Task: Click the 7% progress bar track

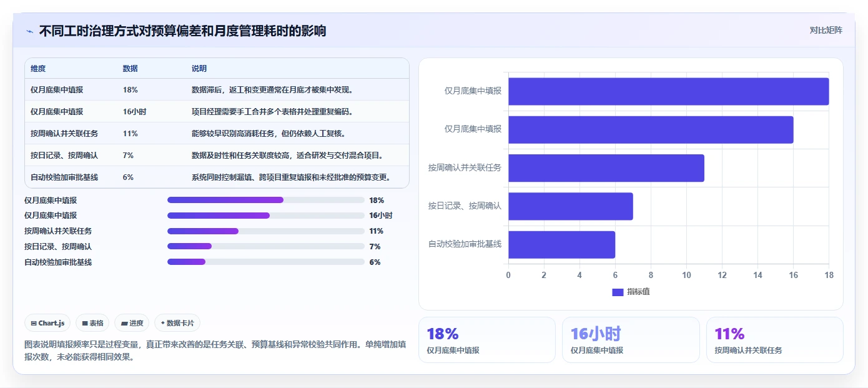Action: [265, 246]
